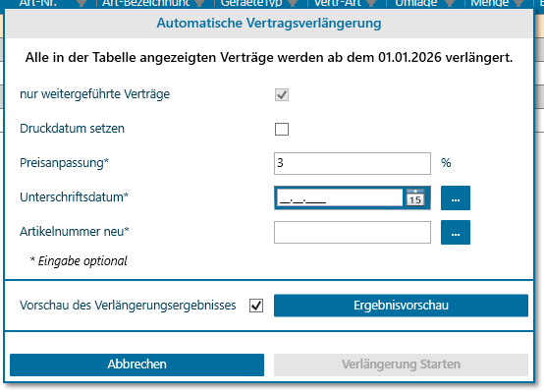This screenshot has width=544, height=392.
Task: Open the '...' lookup beside Unterschriftsdatum
Action: [x=456, y=197]
